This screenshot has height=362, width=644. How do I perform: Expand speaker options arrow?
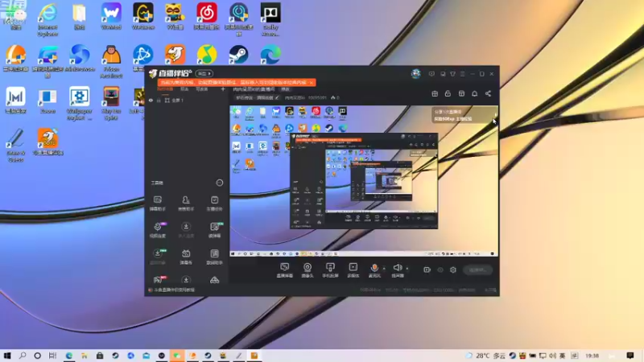(x=407, y=269)
